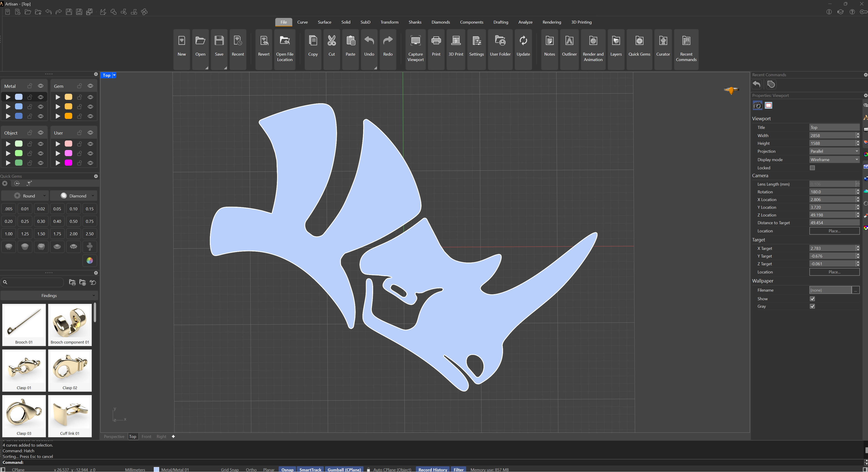Open the Round gem shape dropdown
The width and height of the screenshot is (868, 472).
tap(25, 196)
